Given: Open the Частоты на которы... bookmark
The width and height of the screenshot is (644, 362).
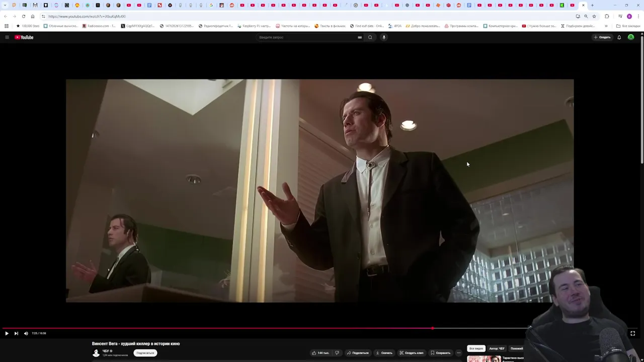Looking at the screenshot, I should [293, 26].
